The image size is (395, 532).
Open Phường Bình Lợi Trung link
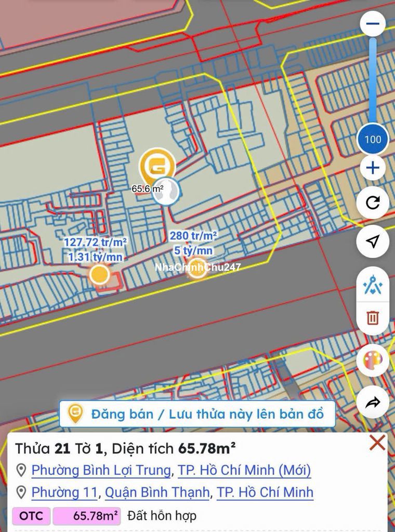101,470
